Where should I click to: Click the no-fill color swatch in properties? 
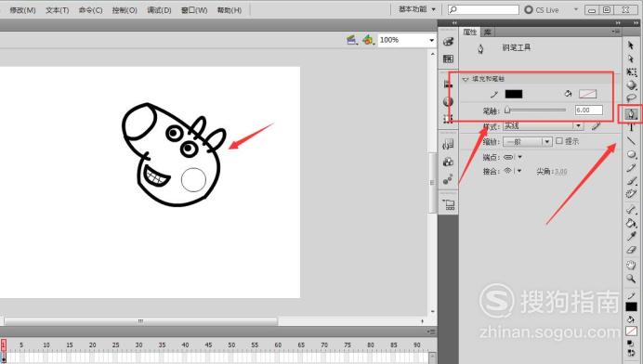(587, 94)
